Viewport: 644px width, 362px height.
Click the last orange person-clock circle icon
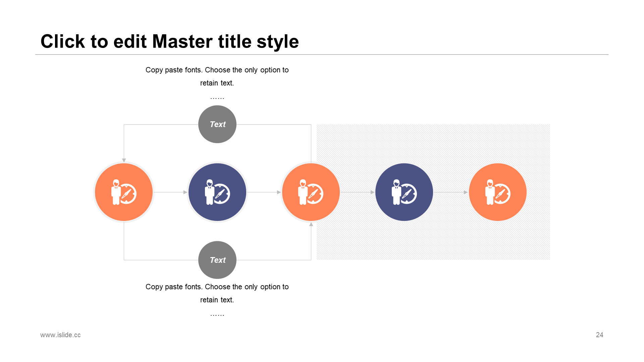click(498, 192)
